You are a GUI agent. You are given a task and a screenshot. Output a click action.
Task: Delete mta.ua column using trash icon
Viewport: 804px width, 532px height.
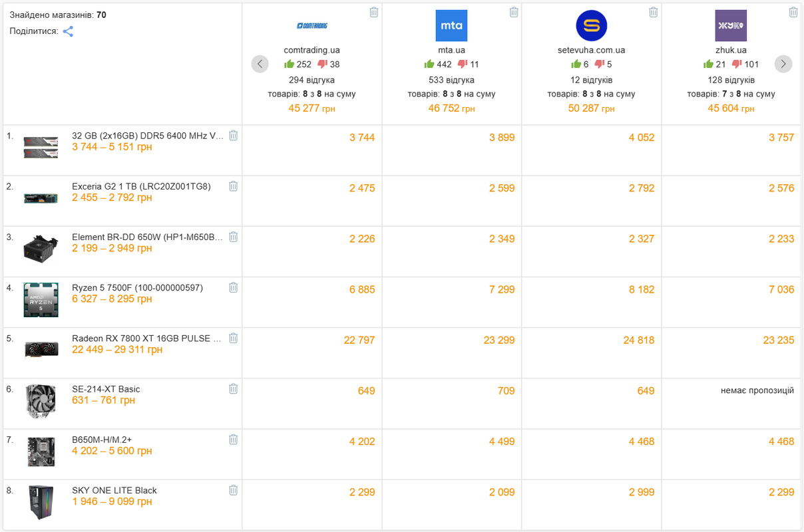coord(514,12)
